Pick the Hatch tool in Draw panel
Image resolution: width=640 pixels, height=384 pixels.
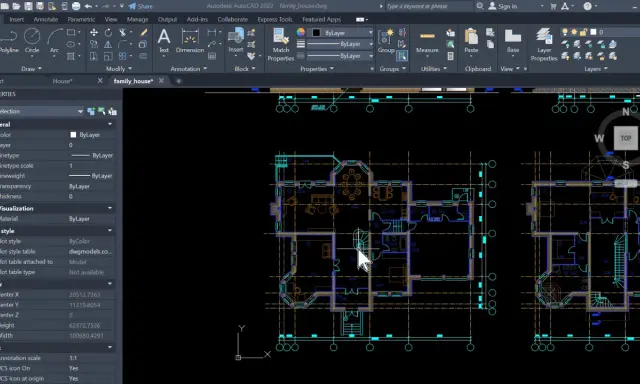pyautogui.click(x=71, y=56)
